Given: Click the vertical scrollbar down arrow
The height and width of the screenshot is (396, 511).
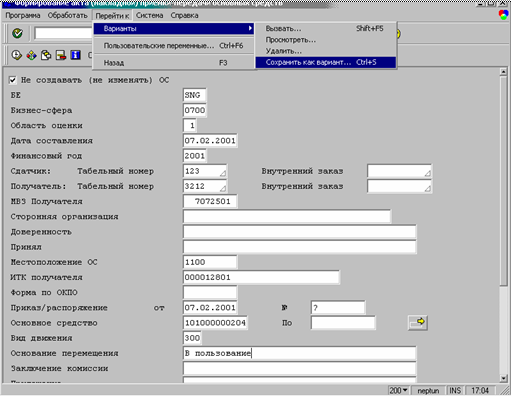Looking at the screenshot, I should click(503, 378).
